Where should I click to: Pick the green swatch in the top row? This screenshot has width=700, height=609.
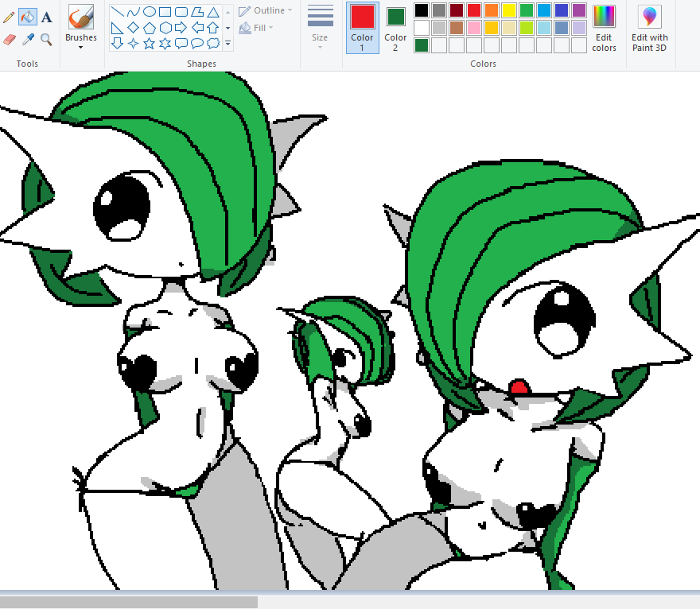point(527,10)
